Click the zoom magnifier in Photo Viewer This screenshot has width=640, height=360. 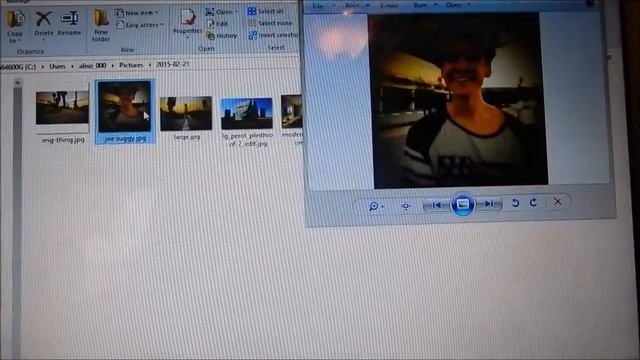(373, 207)
